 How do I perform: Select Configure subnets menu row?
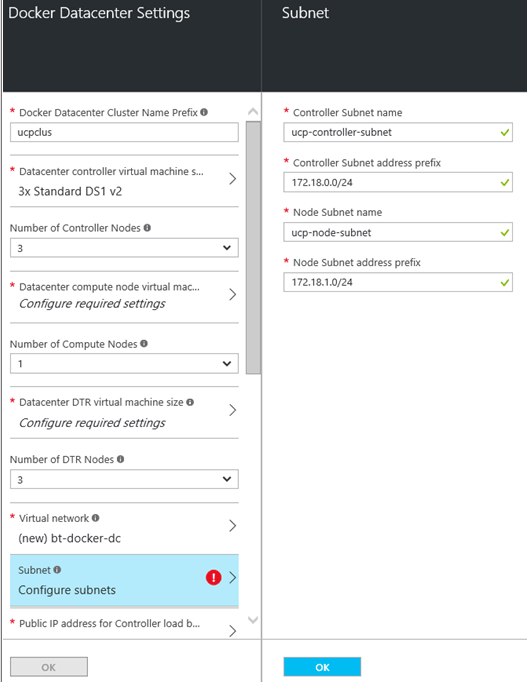tap(124, 580)
